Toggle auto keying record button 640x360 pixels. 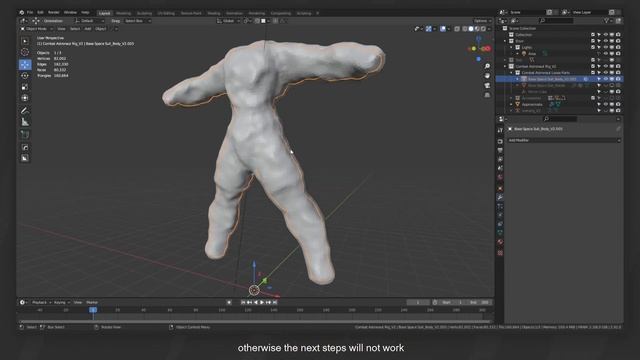(229, 302)
